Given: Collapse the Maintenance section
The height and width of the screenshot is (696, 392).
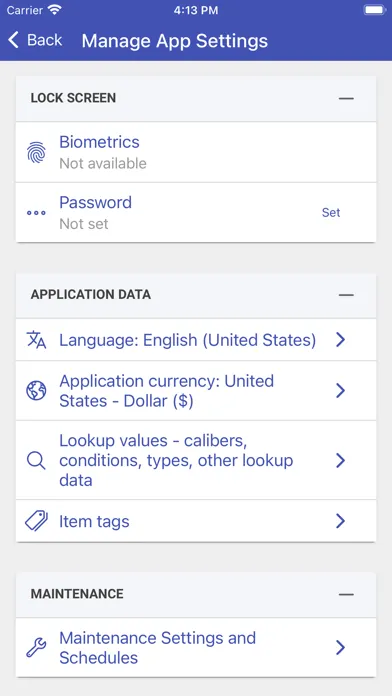Looking at the screenshot, I should pos(346,594).
